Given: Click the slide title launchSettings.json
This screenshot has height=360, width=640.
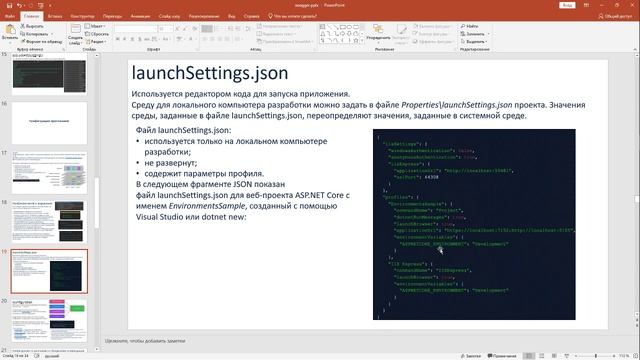Looking at the screenshot, I should click(x=210, y=73).
